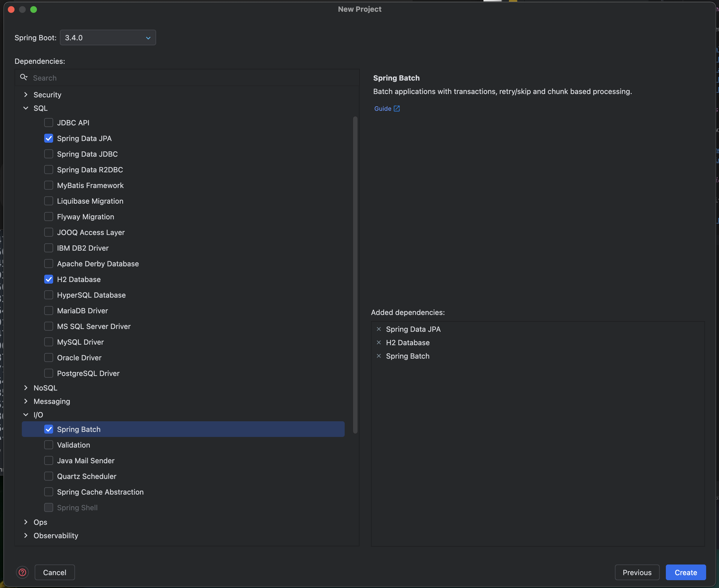Select the Validation dependency row

74,445
